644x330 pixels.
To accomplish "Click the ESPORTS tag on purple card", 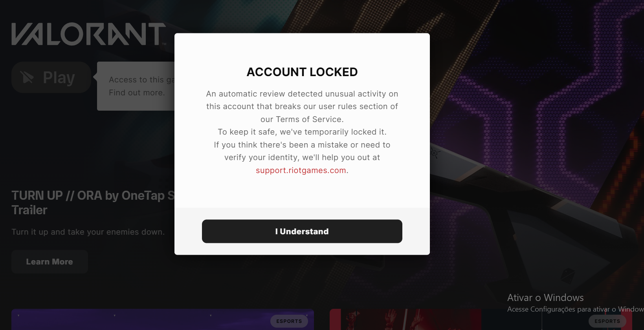I will tap(289, 321).
